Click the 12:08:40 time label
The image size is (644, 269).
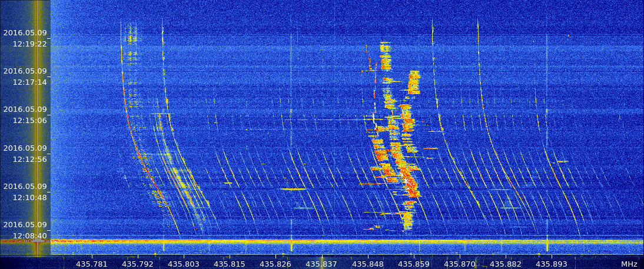point(29,235)
